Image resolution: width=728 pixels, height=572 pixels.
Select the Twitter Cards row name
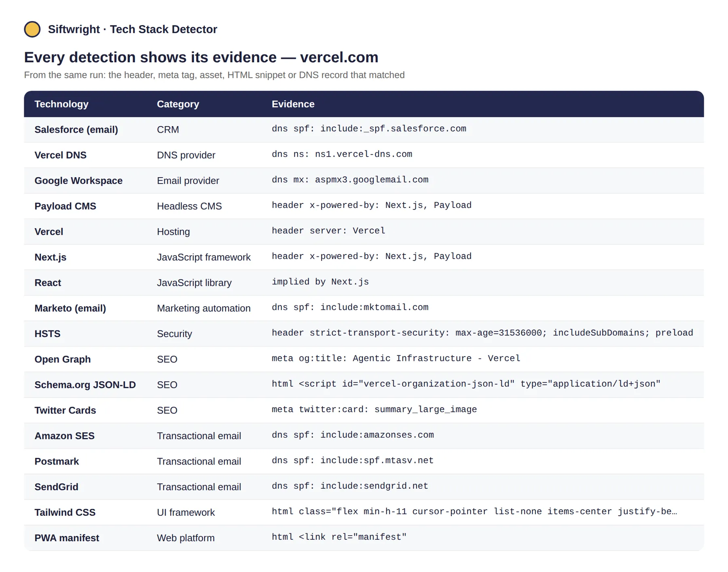(x=65, y=410)
